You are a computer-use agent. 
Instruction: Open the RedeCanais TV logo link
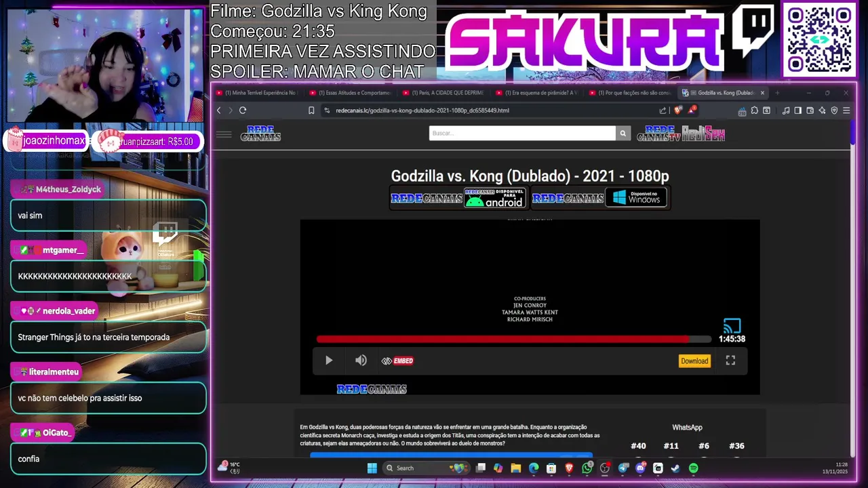[658, 134]
